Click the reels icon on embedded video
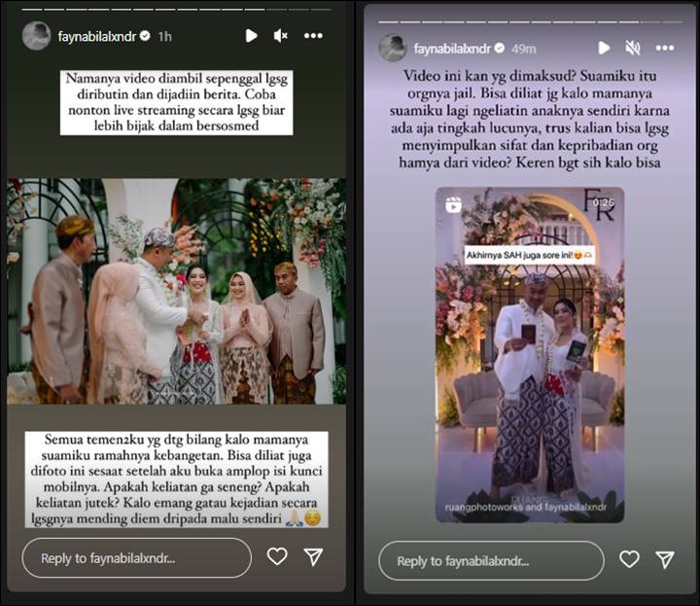Image resolution: width=700 pixels, height=606 pixels. 453,205
